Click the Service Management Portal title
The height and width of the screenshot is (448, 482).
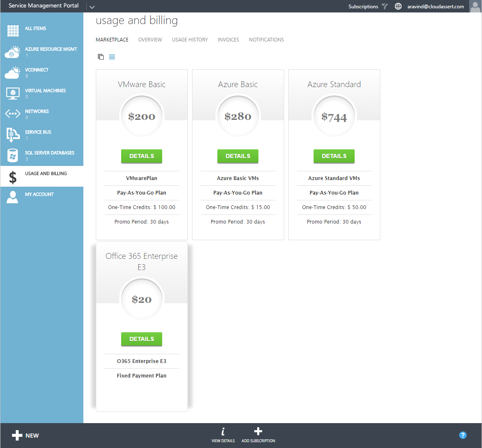44,5
